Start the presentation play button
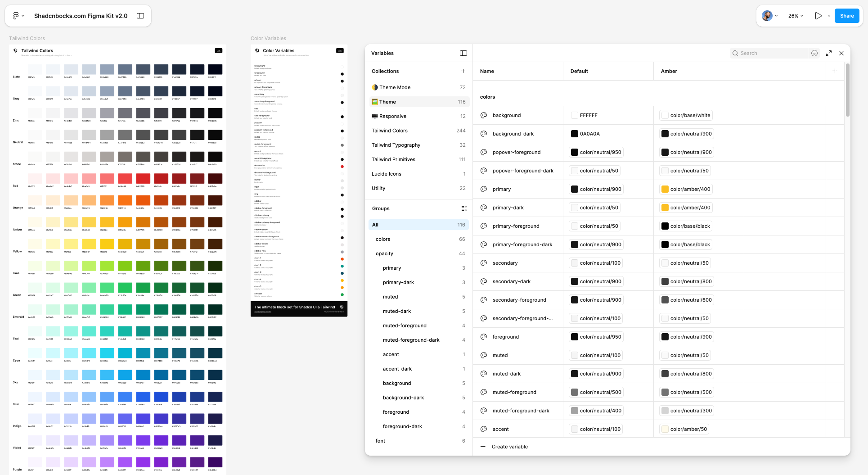Viewport: 868px width, 475px height. (818, 16)
